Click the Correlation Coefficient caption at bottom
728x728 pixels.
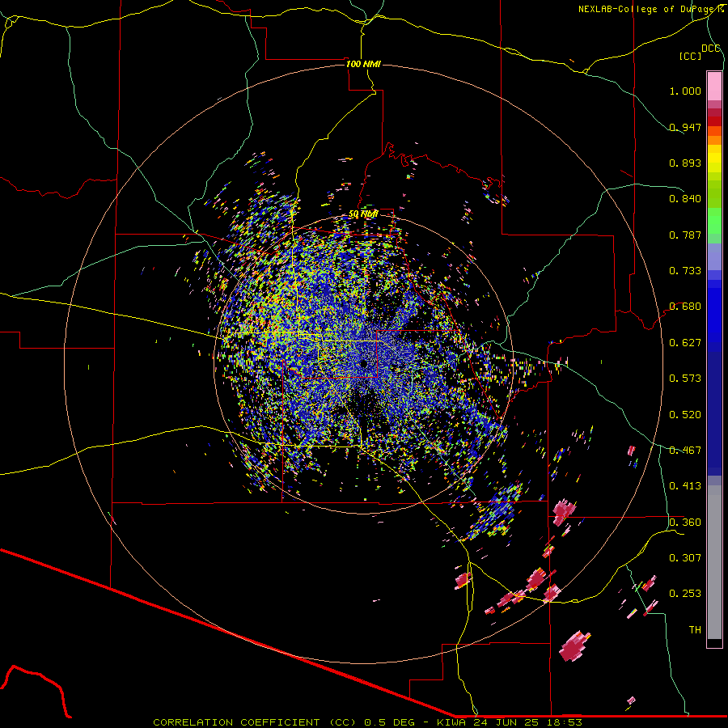[x=367, y=722]
